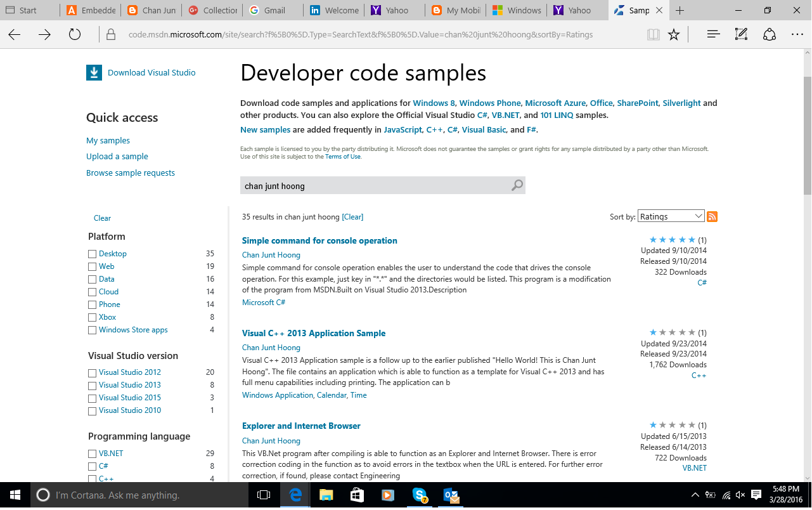Open the Collection Google+ tab

[x=213, y=10]
